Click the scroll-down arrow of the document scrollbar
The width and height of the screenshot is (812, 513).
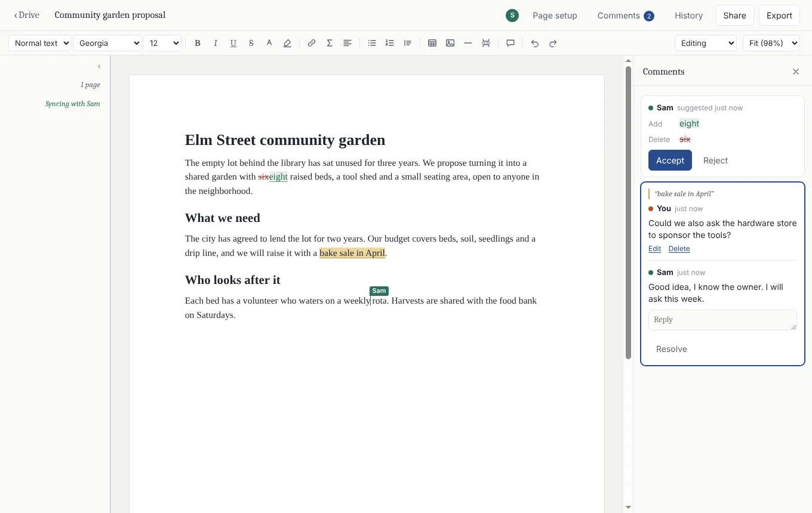[x=628, y=508]
